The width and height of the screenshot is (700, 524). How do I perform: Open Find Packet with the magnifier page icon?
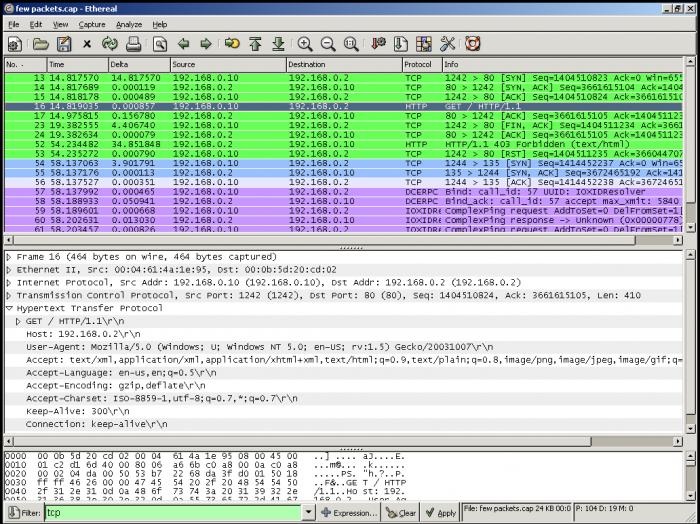(x=160, y=44)
